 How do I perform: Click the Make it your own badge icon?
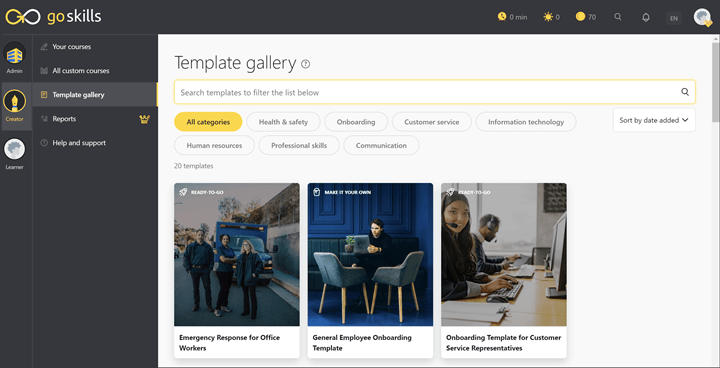(x=316, y=192)
